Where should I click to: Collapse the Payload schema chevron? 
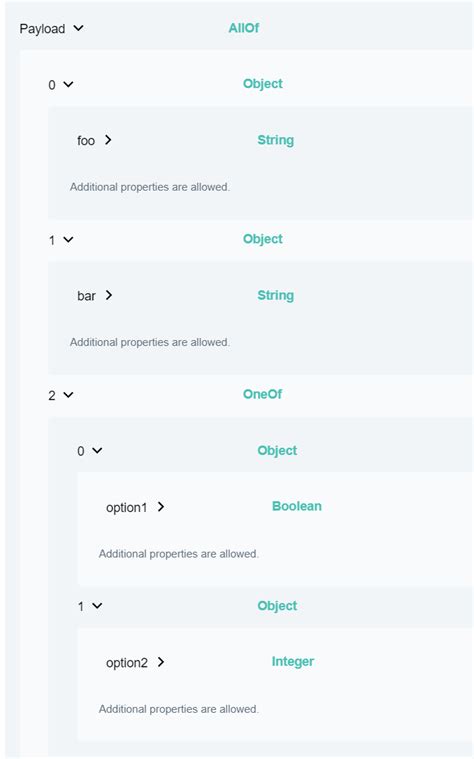(x=78, y=28)
